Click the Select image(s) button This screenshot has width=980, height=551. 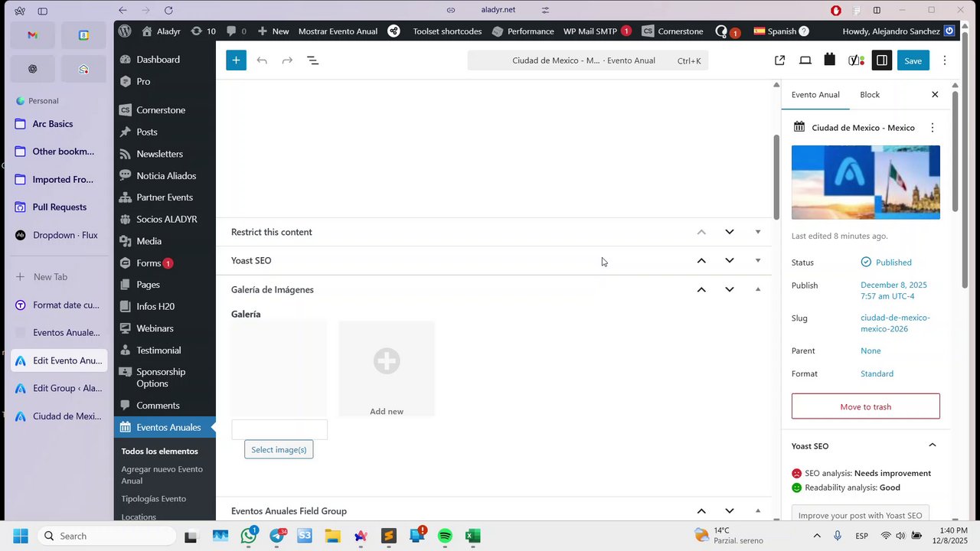click(279, 449)
